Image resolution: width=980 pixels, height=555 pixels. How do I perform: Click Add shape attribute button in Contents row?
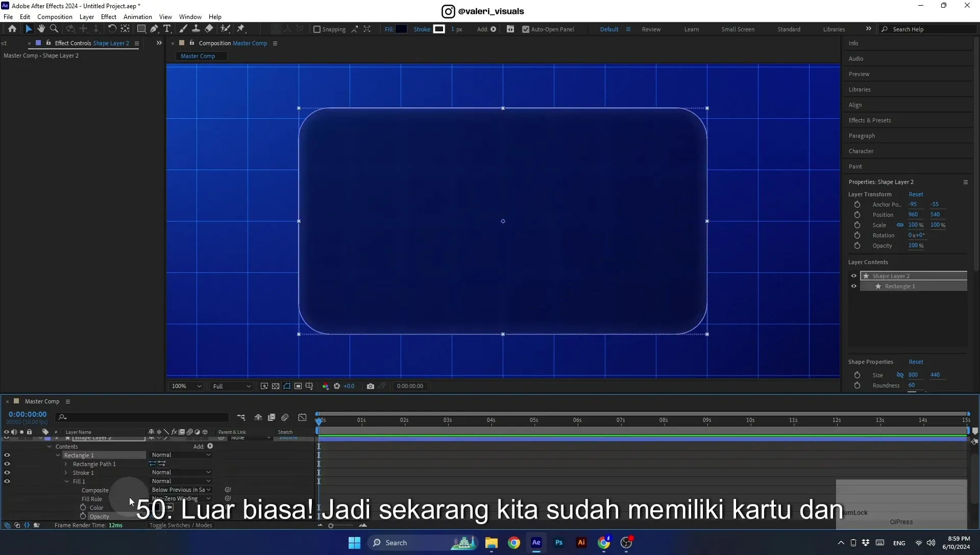pyautogui.click(x=210, y=446)
